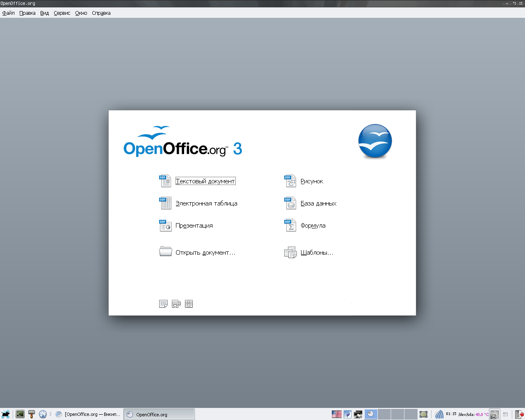Open the Файл menu
525x420 pixels.
tap(9, 13)
